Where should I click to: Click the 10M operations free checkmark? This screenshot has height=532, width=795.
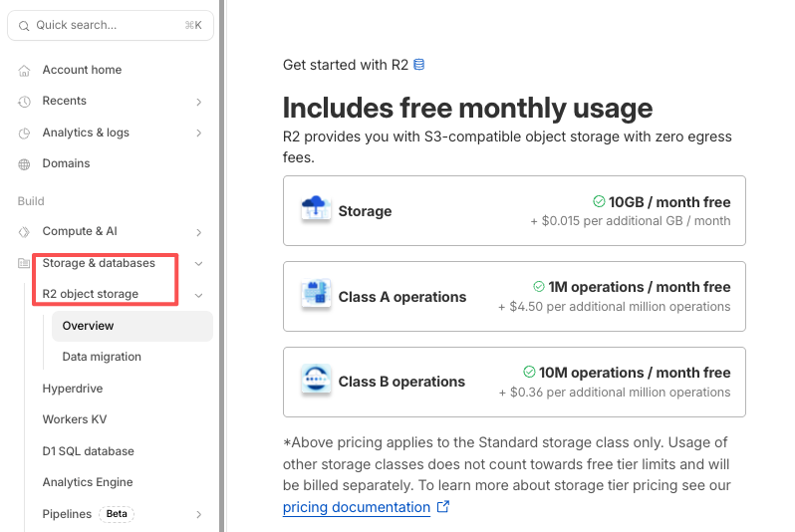[529, 372]
